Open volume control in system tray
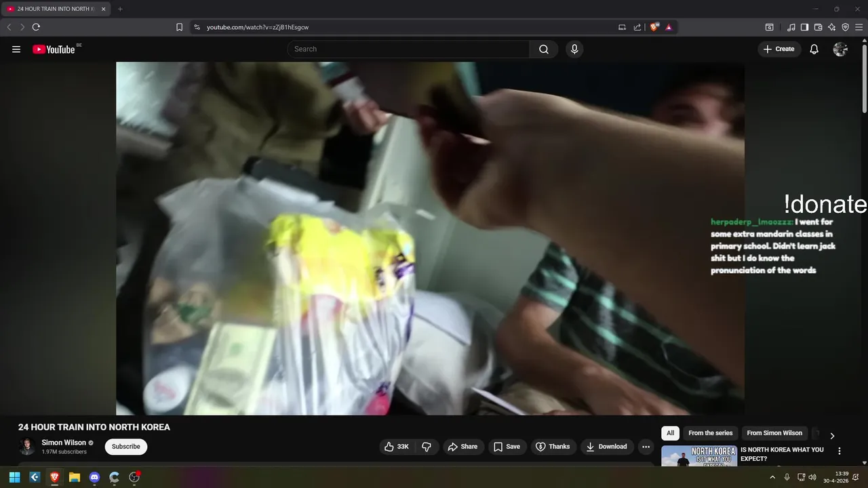868x488 pixels. click(812, 477)
